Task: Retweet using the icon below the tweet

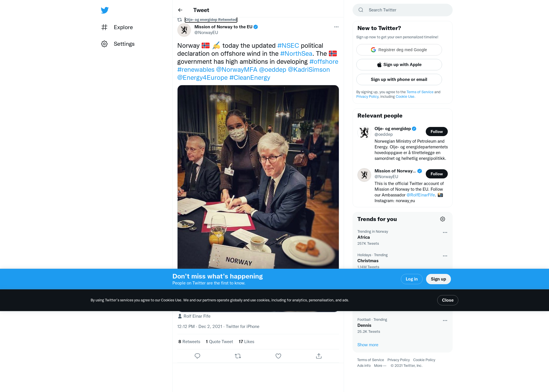Action: coord(238,356)
